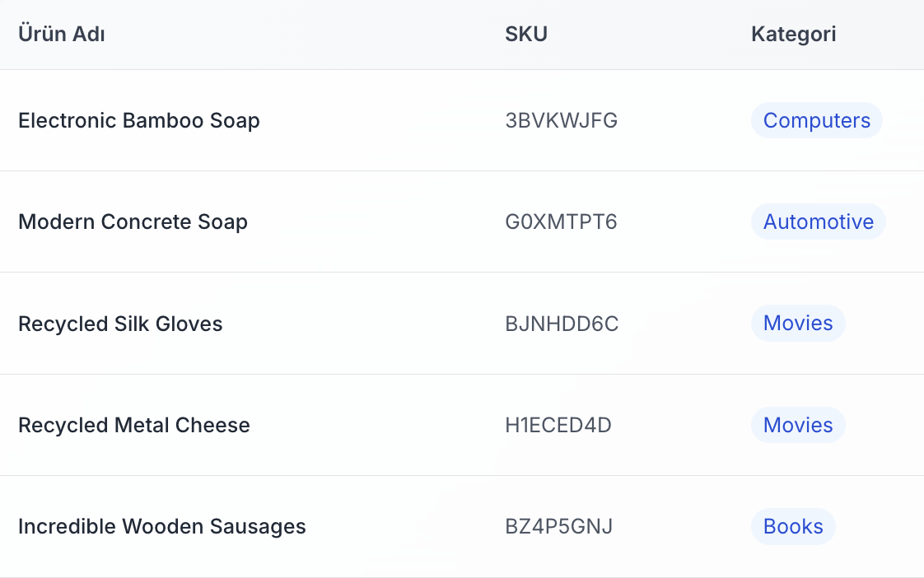Open Recycled Metal Cheese product

click(134, 425)
